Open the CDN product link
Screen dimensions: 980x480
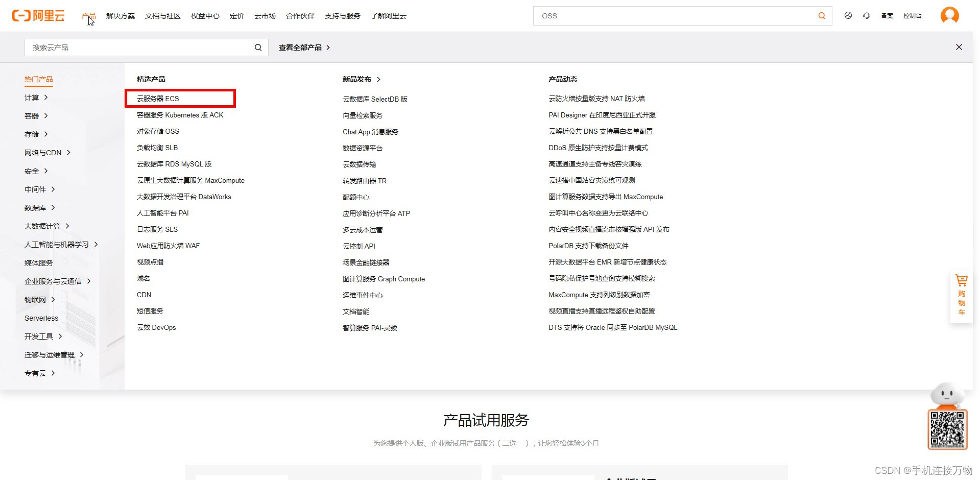[144, 295]
